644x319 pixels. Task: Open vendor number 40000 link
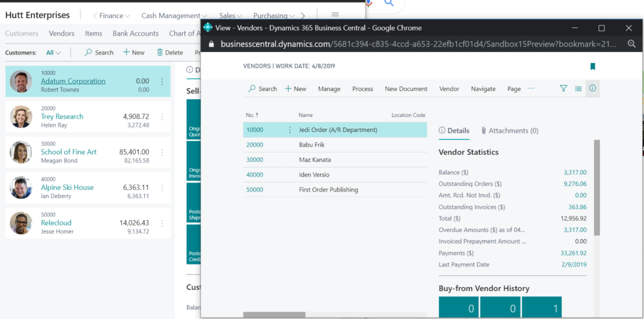click(254, 175)
